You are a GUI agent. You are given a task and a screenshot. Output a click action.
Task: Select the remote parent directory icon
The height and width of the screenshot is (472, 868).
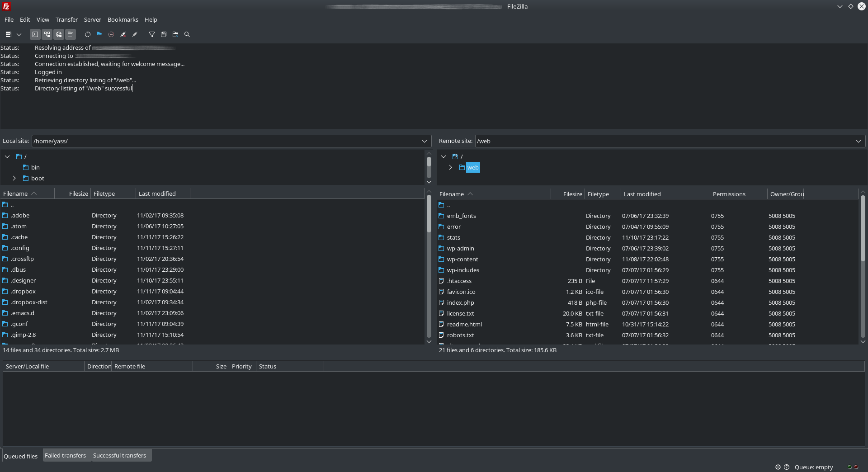pyautogui.click(x=441, y=205)
